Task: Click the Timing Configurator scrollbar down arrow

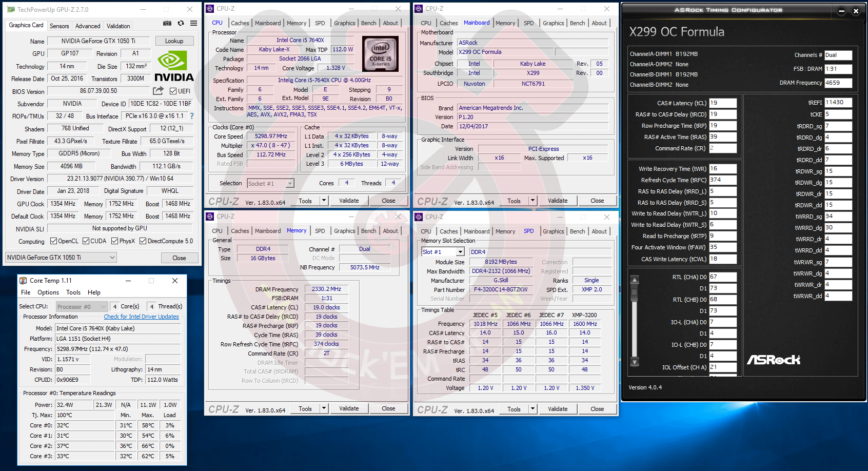Action: click(635, 362)
